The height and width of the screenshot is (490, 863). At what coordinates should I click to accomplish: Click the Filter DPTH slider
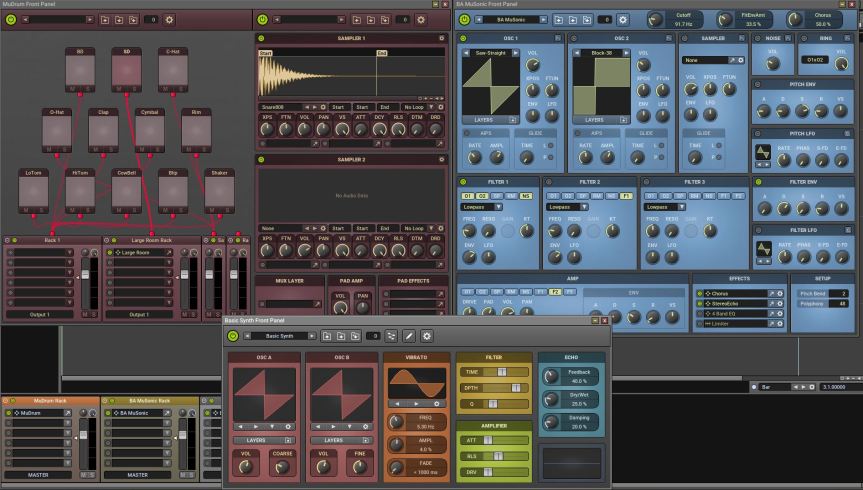[x=494, y=388]
